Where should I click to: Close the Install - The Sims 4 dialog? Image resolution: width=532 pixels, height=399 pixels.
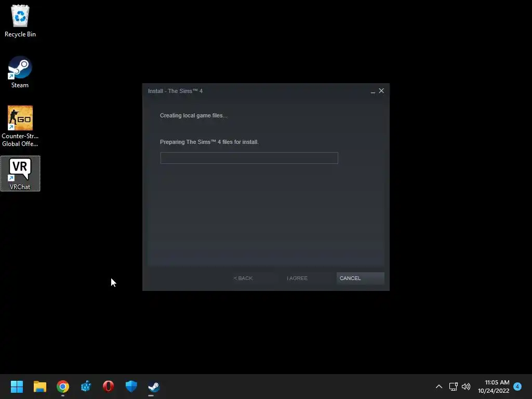pos(381,90)
